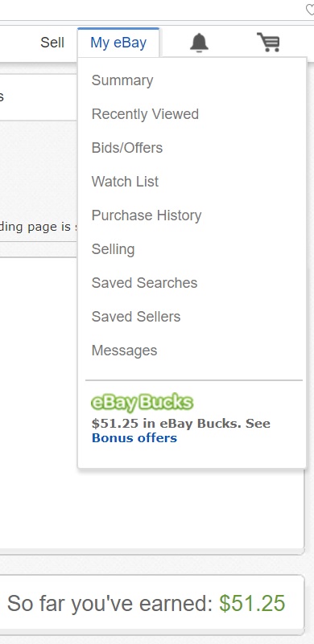The width and height of the screenshot is (314, 644).
Task: Open Bids/Offers in the dropdown
Action: (x=126, y=148)
